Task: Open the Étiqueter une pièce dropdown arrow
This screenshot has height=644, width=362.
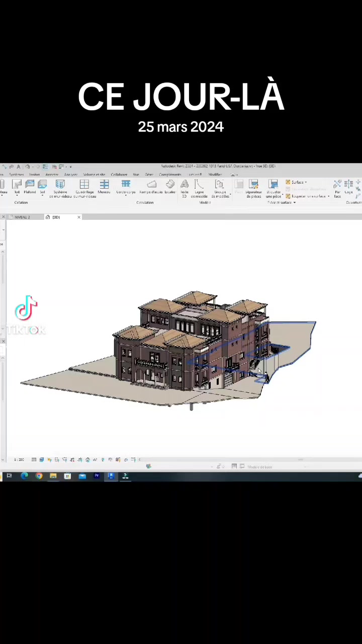Action: click(283, 195)
